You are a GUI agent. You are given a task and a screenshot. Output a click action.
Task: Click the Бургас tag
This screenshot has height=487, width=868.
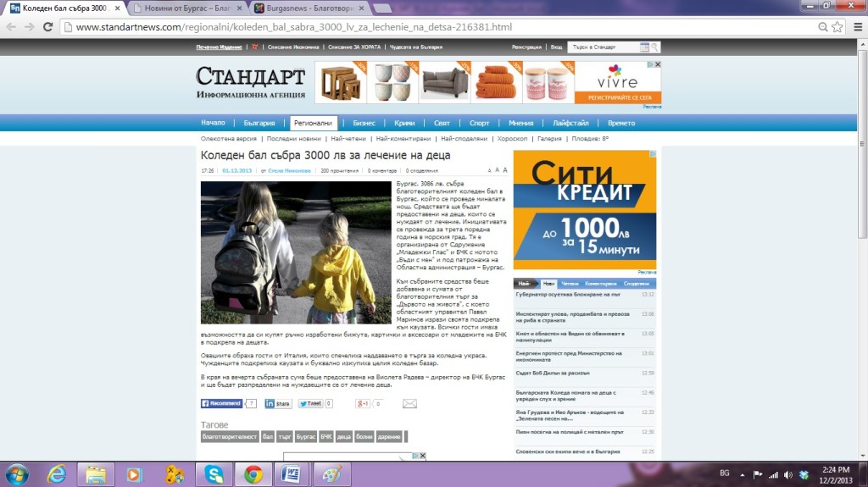pyautogui.click(x=305, y=437)
